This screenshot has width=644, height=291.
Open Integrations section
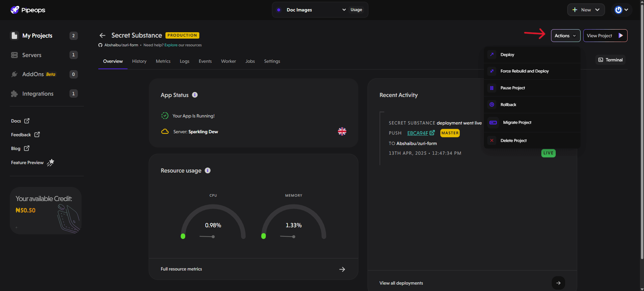pyautogui.click(x=44, y=94)
